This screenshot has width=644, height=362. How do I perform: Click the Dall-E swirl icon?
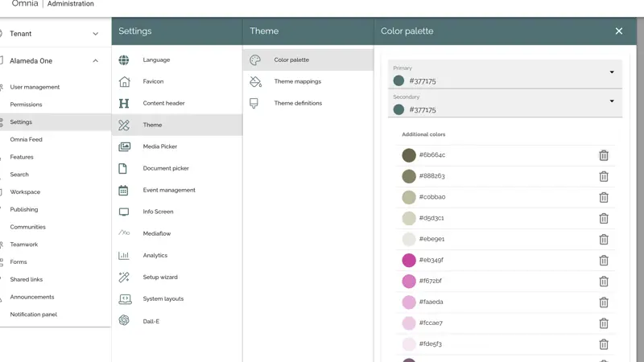124,320
